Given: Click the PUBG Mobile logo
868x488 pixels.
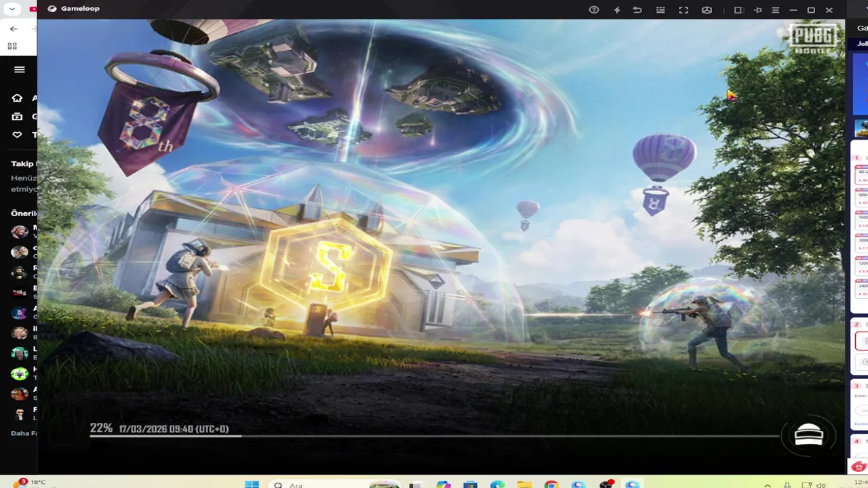Looking at the screenshot, I should [x=814, y=39].
